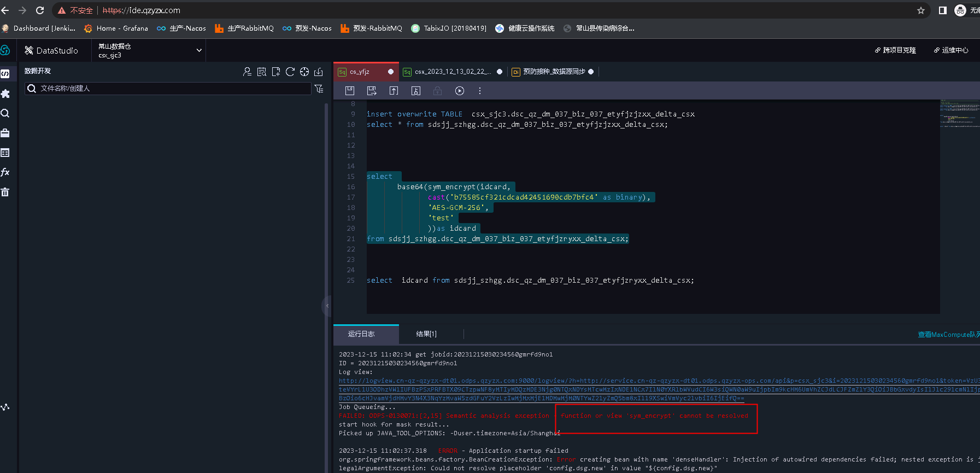Viewport: 980px width, 473px height.
Task: Focus the 文件名称/创建人 search field
Action: [x=168, y=89]
